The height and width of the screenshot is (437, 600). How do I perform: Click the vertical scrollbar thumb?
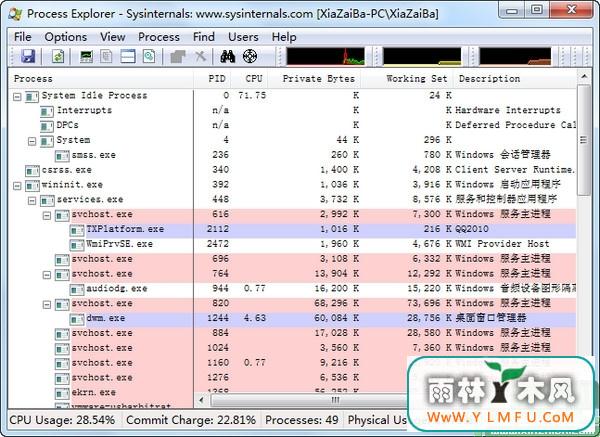[584, 140]
